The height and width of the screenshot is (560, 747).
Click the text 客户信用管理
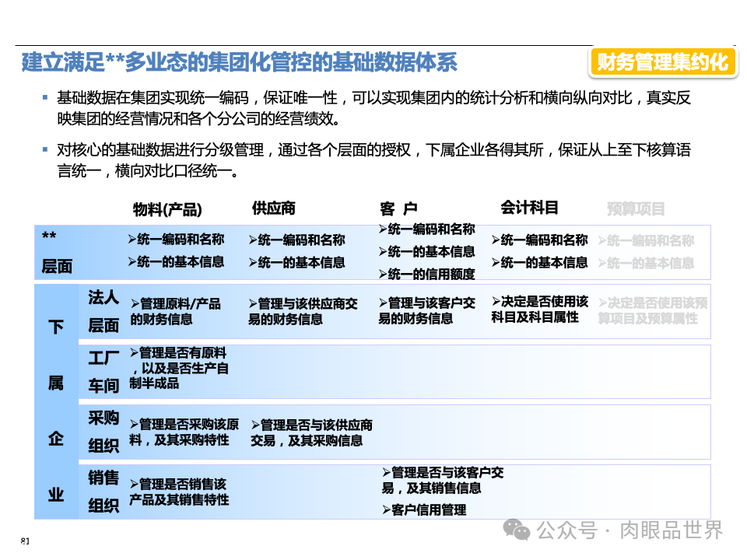click(x=424, y=510)
